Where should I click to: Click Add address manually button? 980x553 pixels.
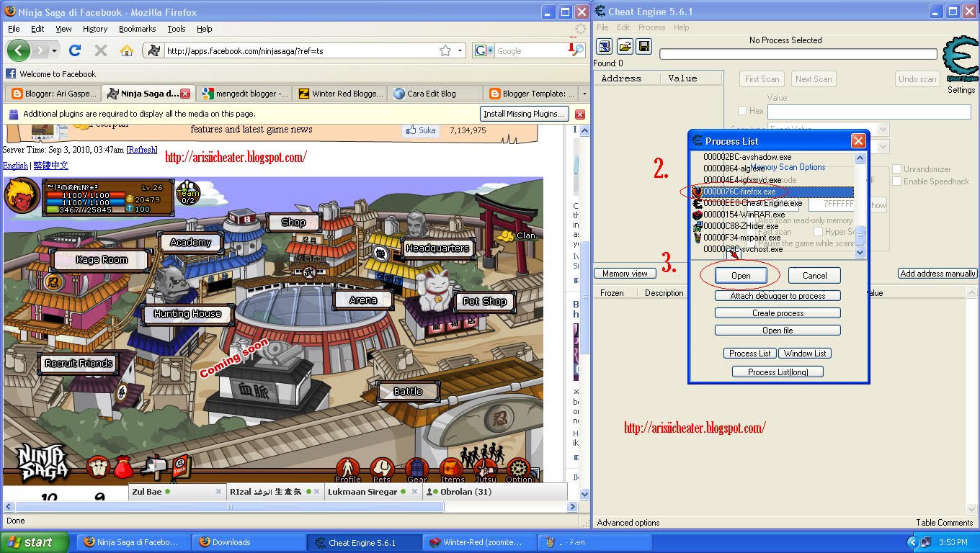[937, 274]
